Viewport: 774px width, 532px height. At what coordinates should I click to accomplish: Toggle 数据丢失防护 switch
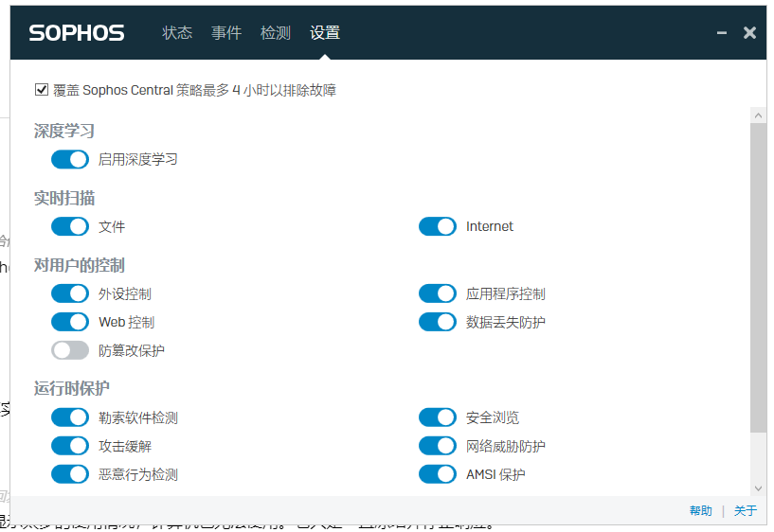[438, 322]
